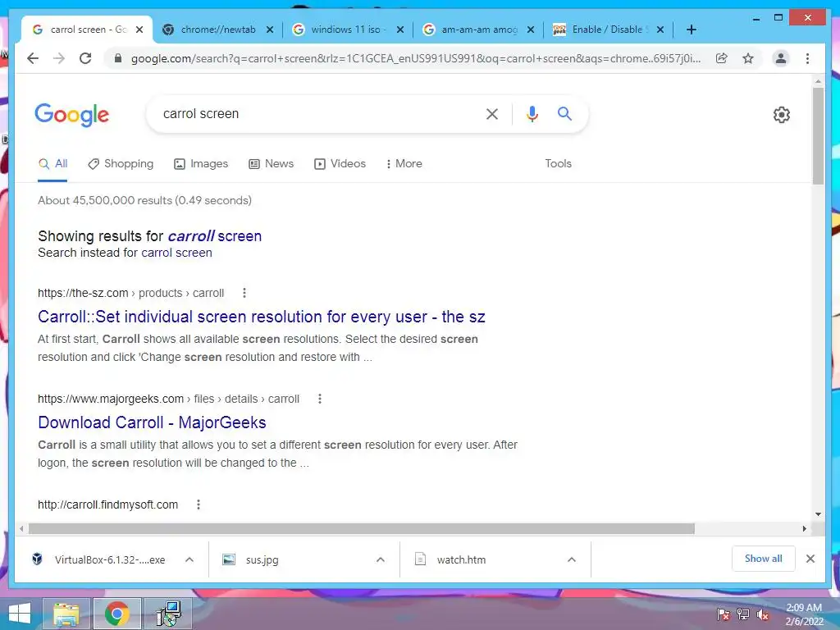
Task: Select the Shopping search filter
Action: (x=121, y=164)
